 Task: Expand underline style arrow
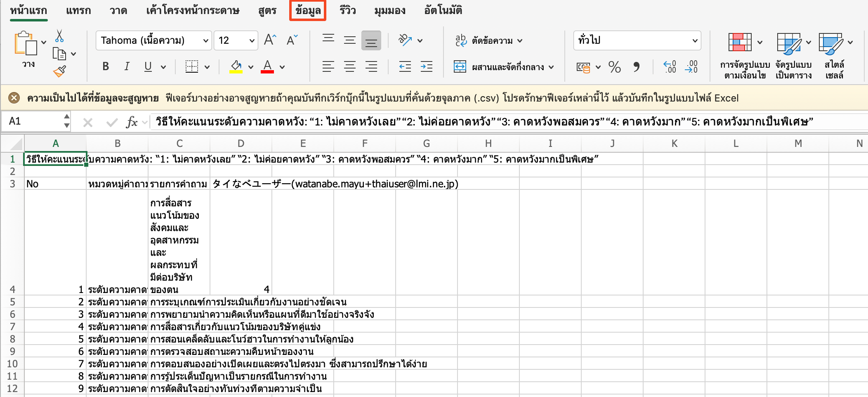(x=163, y=67)
